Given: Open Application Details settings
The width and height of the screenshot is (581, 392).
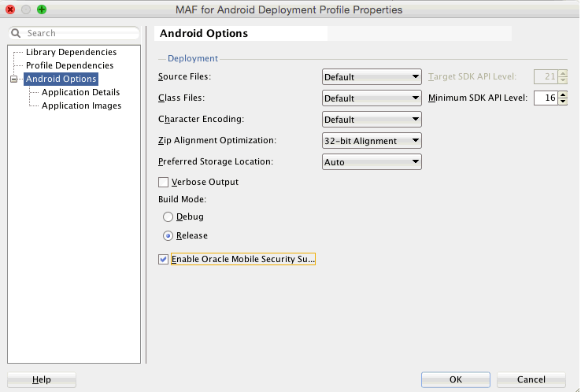Looking at the screenshot, I should (81, 92).
